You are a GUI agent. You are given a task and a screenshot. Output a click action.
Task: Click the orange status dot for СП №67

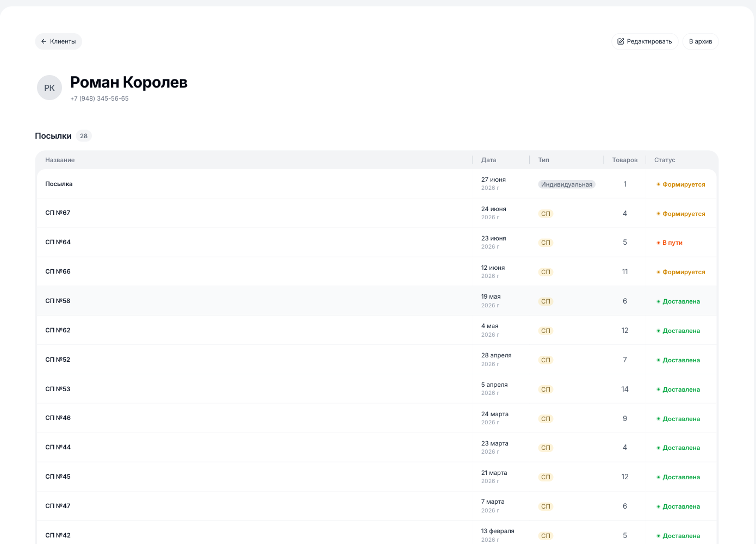click(658, 214)
